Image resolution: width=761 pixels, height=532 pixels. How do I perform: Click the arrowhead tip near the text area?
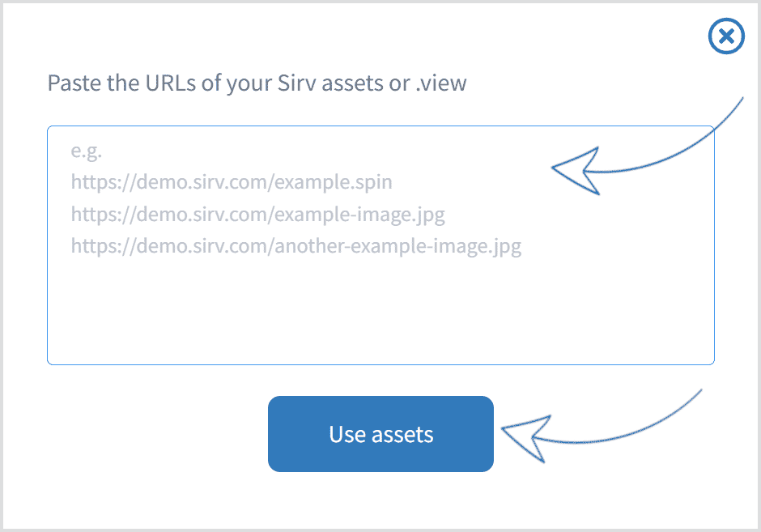555,168
